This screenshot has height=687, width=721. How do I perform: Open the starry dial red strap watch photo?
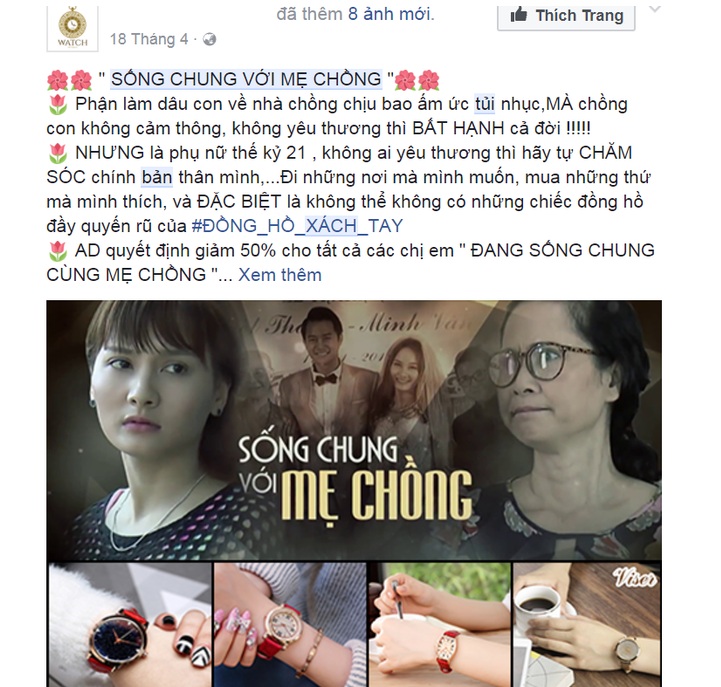click(x=130, y=625)
